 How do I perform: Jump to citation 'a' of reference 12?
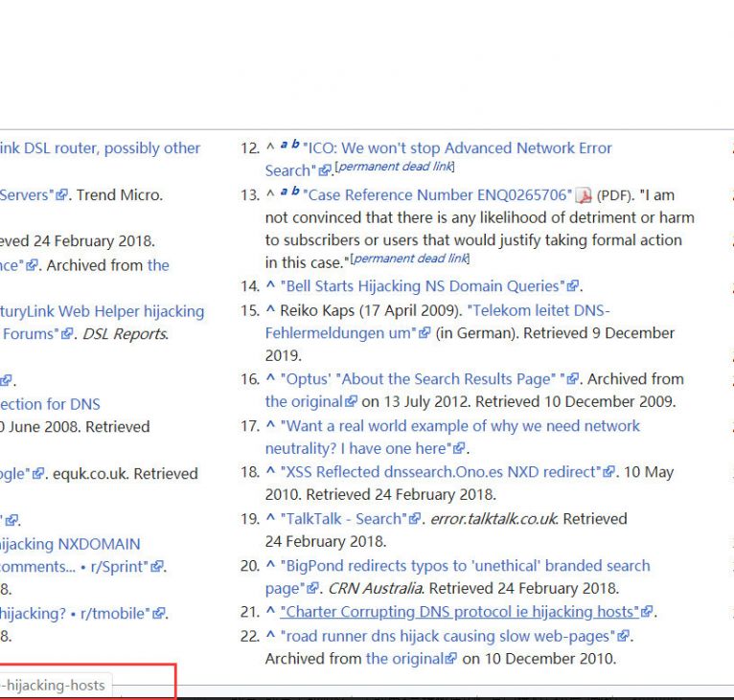tap(285, 146)
